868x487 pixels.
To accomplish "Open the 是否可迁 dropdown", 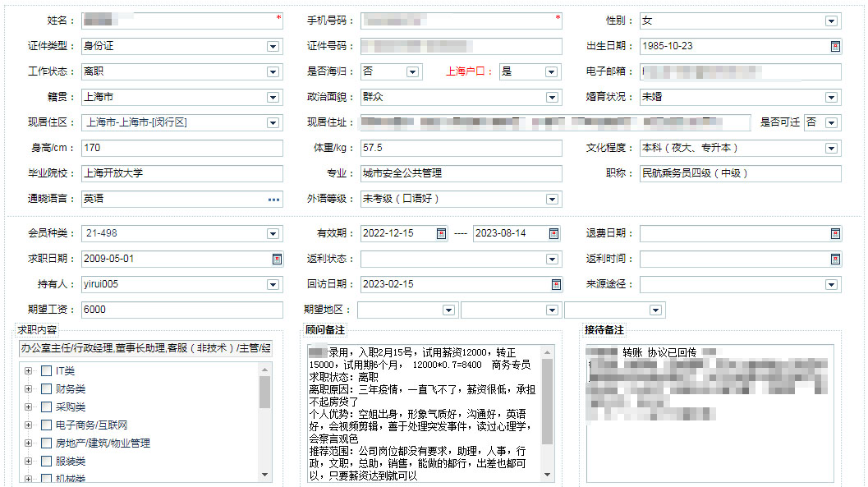I will click(x=831, y=123).
